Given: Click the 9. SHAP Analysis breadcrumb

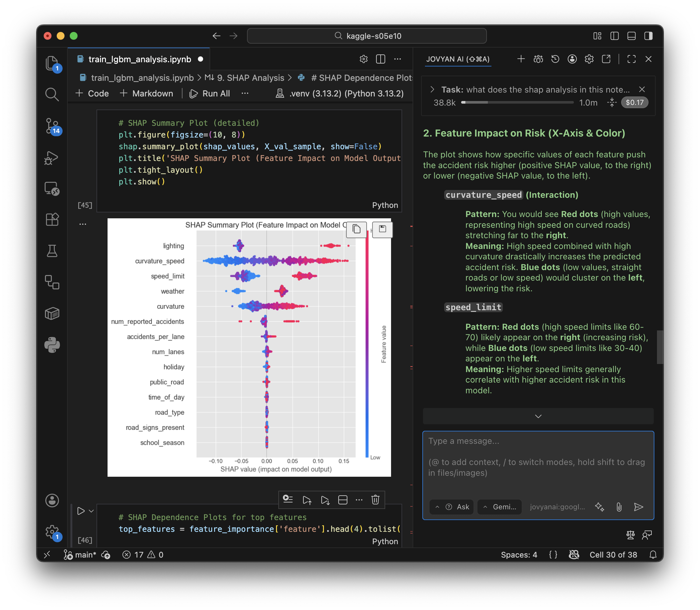Looking at the screenshot, I should [250, 78].
